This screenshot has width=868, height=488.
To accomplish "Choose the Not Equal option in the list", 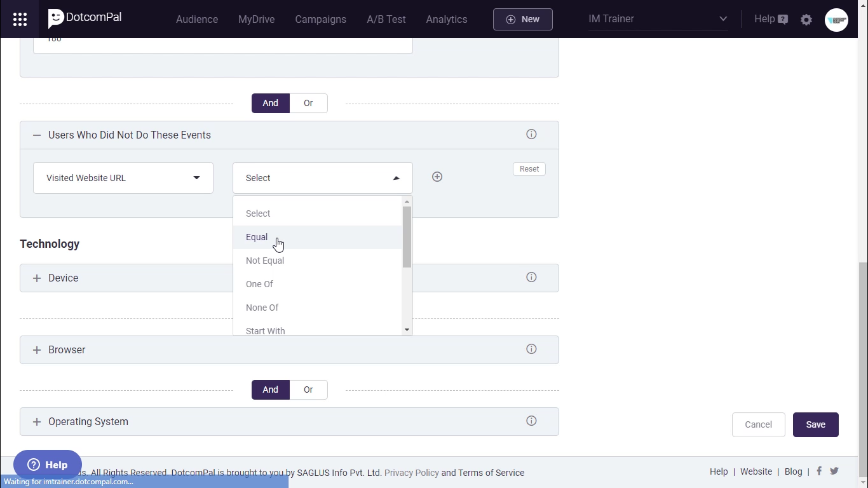I will tap(265, 261).
